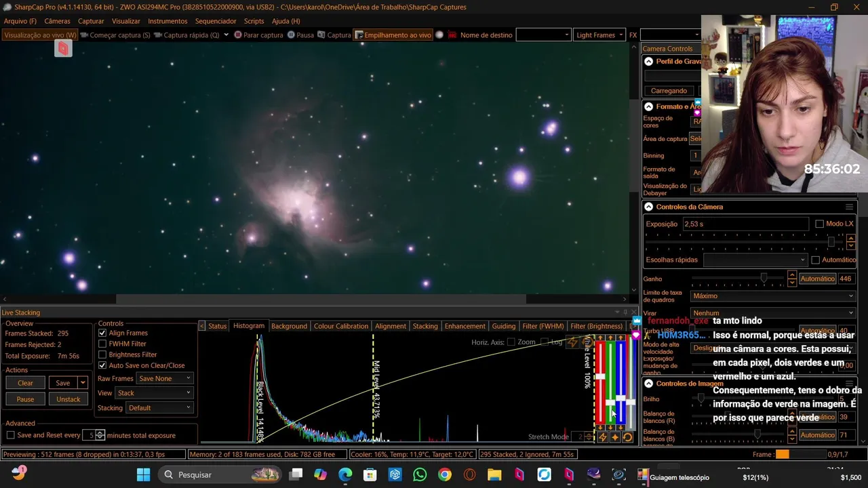Open the Sequenciador menu
868x488 pixels.
[216, 21]
